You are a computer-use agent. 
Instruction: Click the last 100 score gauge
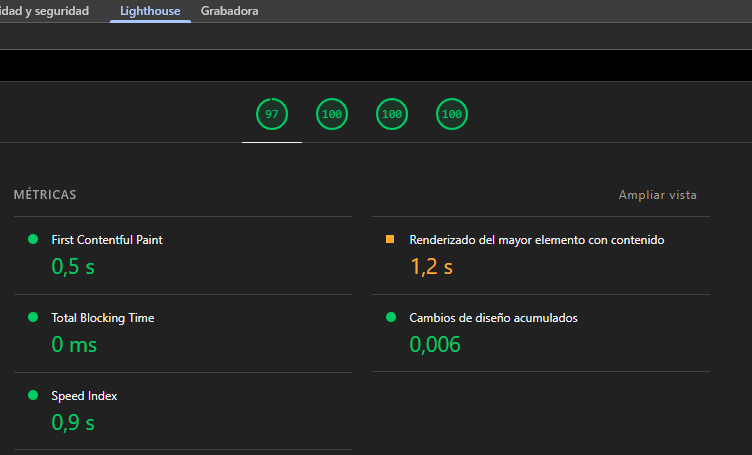pos(452,115)
